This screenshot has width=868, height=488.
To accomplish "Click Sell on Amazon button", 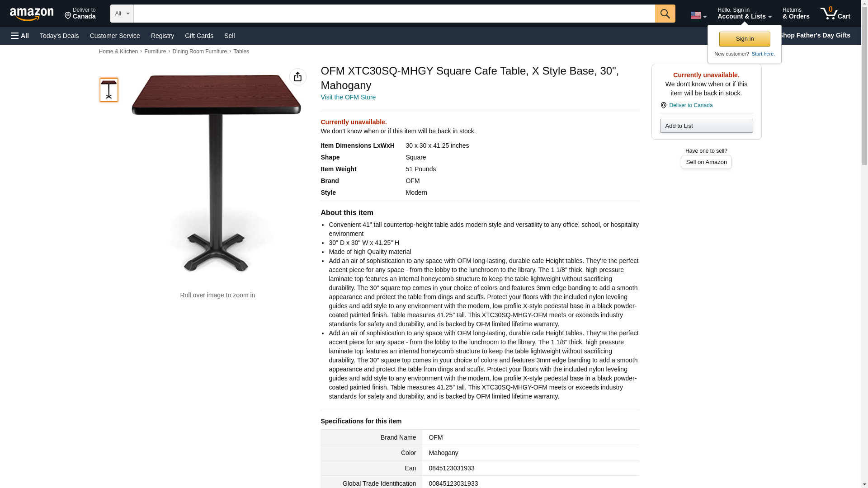I will click(x=706, y=162).
